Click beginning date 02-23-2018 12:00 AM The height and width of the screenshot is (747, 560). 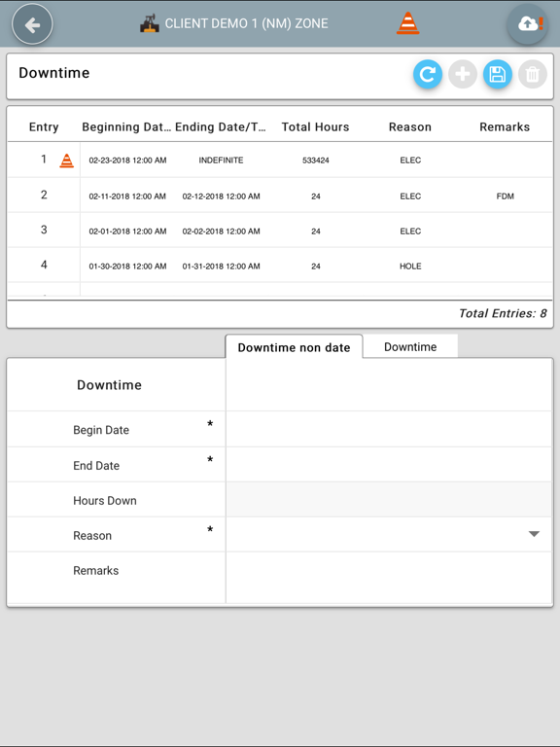click(127, 160)
